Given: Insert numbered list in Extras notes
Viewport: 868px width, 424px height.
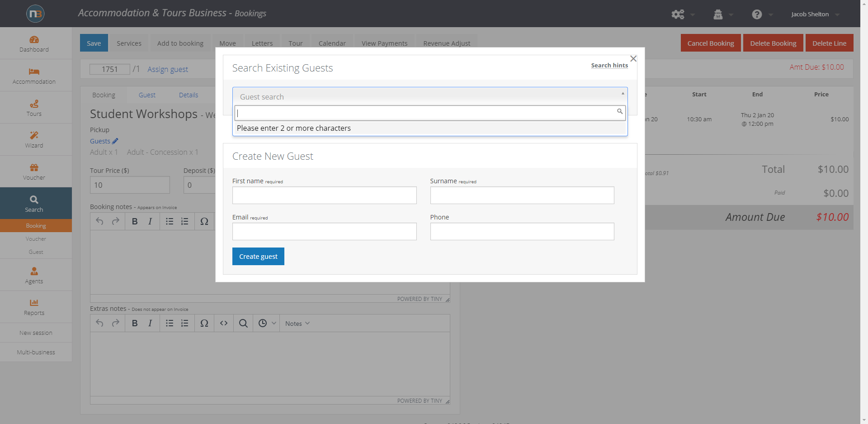Looking at the screenshot, I should [x=185, y=323].
